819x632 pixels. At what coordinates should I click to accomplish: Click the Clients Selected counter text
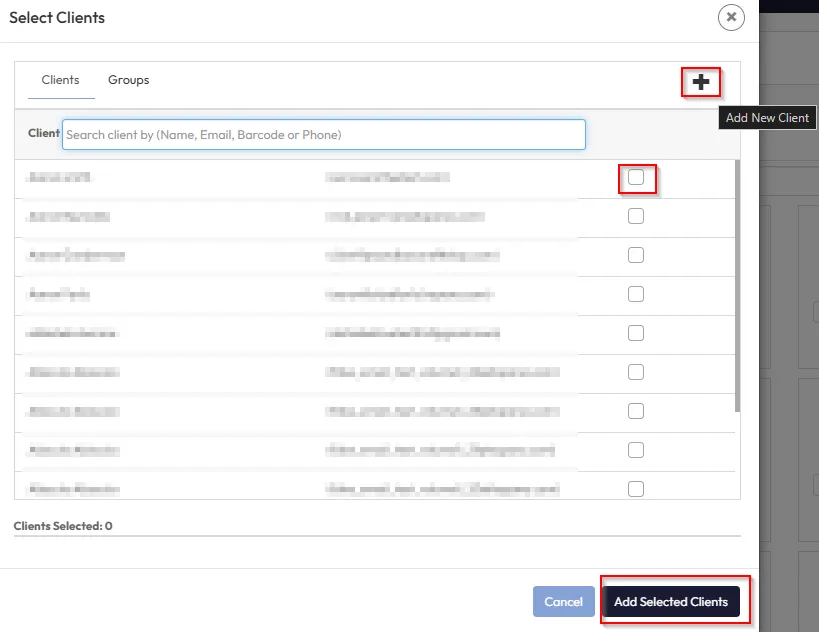point(62,526)
